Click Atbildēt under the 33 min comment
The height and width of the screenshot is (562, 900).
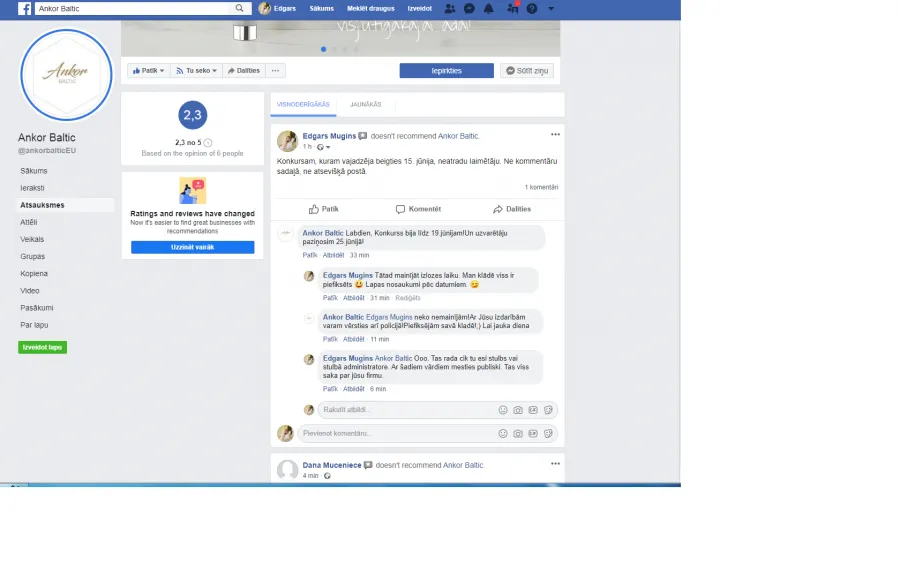point(333,255)
